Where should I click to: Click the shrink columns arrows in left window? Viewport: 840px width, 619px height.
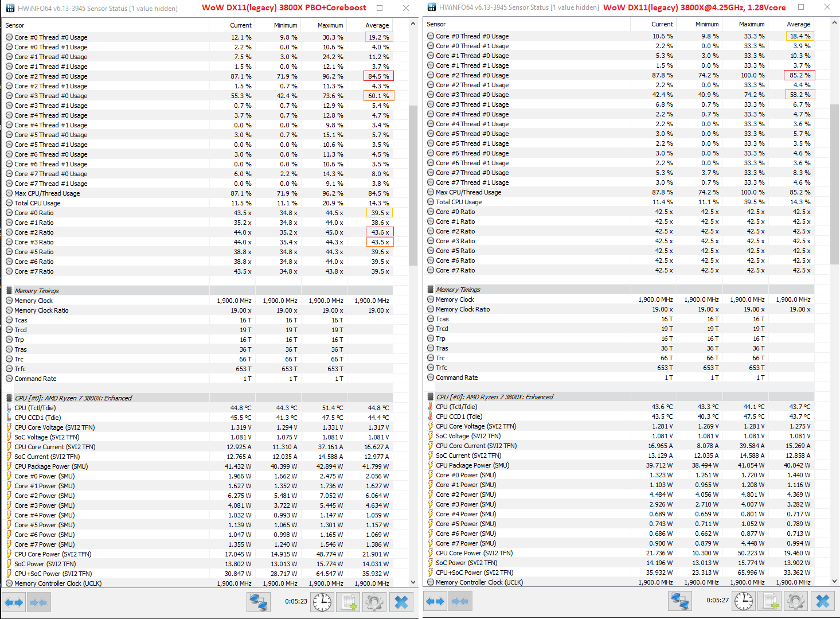click(38, 602)
